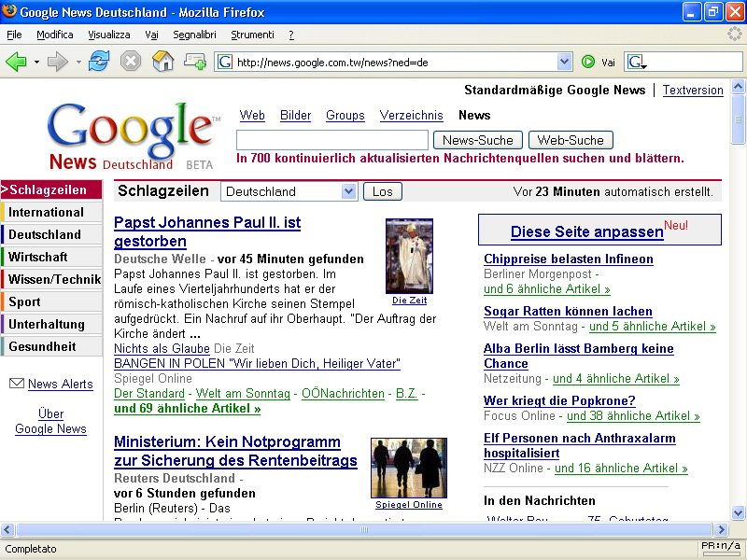Open the File menu
747x560 pixels.
pos(14,35)
